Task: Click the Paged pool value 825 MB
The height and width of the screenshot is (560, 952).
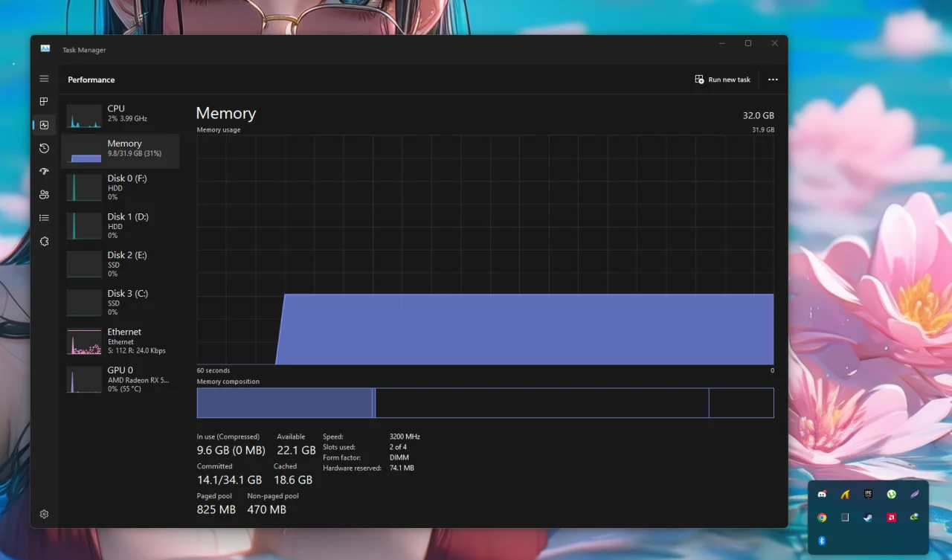Action: pyautogui.click(x=216, y=509)
